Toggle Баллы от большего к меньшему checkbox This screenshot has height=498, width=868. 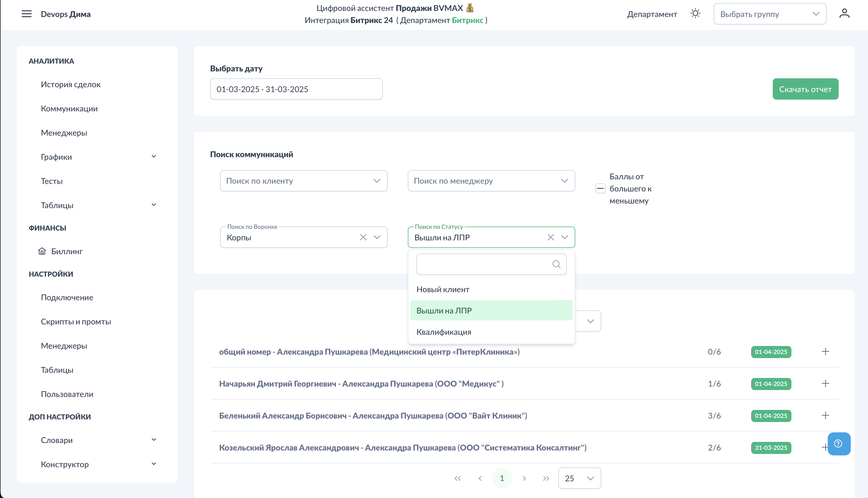[x=600, y=189]
